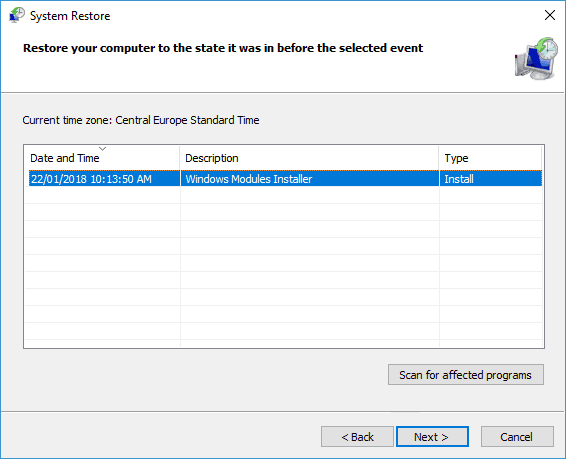Viewport: 566px width, 459px height.
Task: Click the 22/01/2018 10:13:50 AM entry
Action: 91,179
